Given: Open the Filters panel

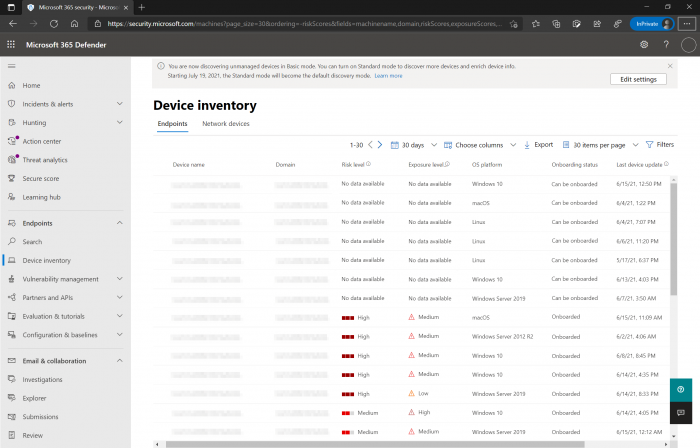Looking at the screenshot, I should 659,145.
